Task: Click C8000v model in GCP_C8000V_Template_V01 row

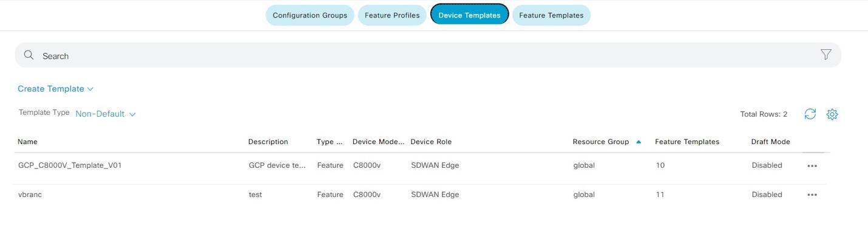Action: point(367,165)
